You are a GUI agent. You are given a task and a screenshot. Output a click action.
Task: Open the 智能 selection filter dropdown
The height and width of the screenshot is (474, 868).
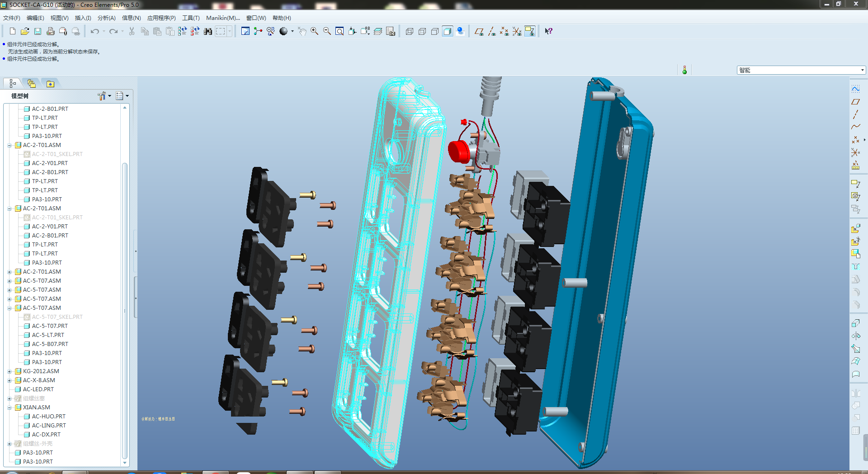click(x=862, y=70)
